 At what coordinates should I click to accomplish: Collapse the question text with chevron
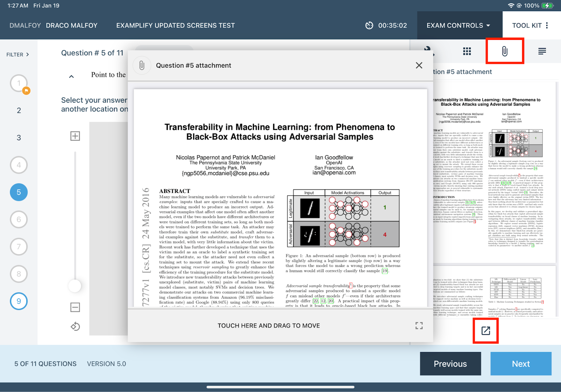(72, 76)
